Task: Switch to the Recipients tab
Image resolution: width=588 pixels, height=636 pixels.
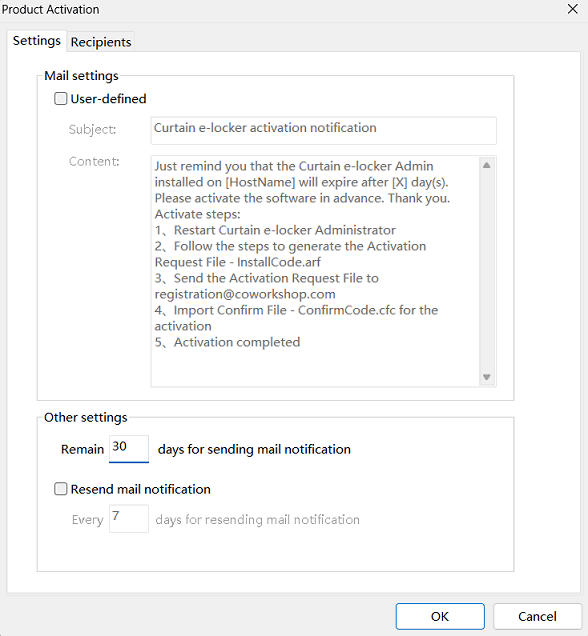Action: [x=101, y=42]
